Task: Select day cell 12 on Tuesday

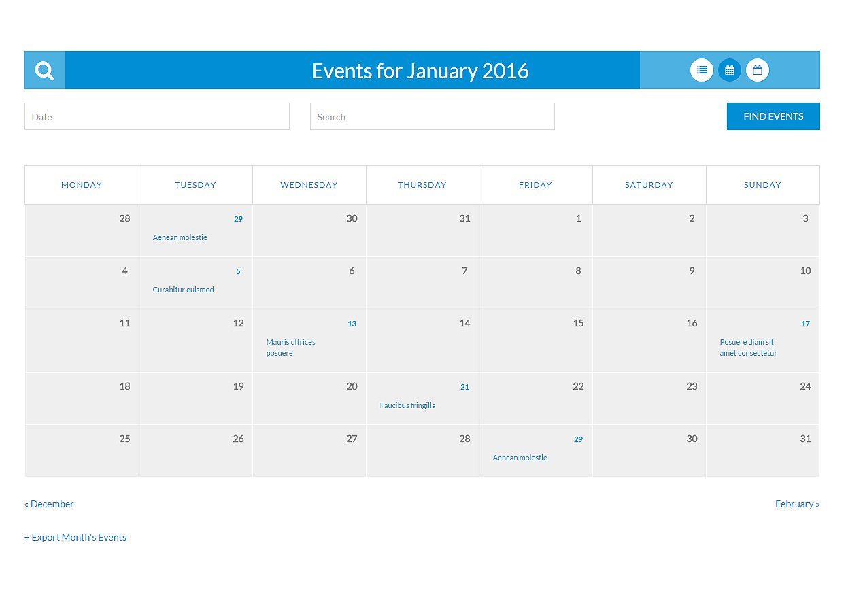Action: 195,341
